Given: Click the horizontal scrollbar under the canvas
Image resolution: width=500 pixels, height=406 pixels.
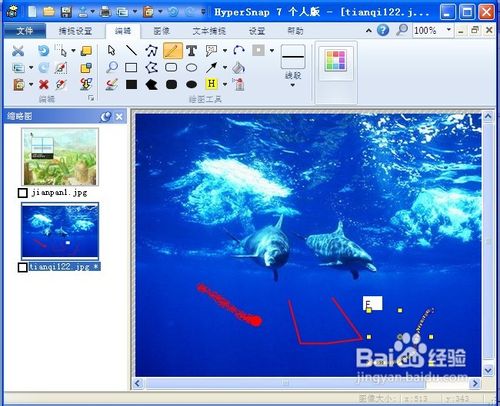Looking at the screenshot, I should point(285,383).
